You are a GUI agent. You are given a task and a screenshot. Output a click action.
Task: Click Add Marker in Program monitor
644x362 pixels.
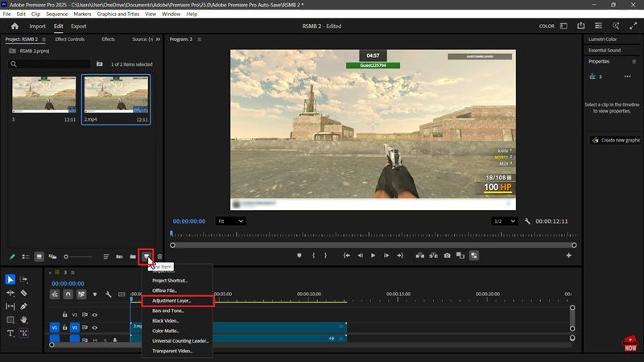pyautogui.click(x=299, y=255)
